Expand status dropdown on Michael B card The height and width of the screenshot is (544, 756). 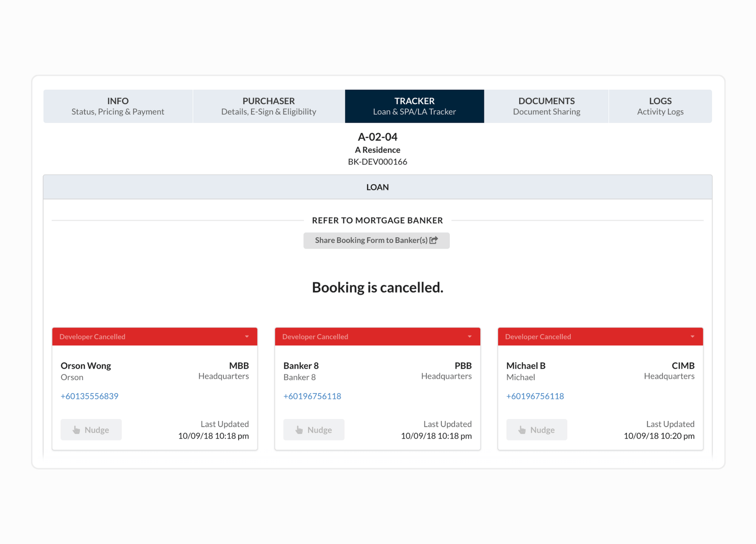692,336
